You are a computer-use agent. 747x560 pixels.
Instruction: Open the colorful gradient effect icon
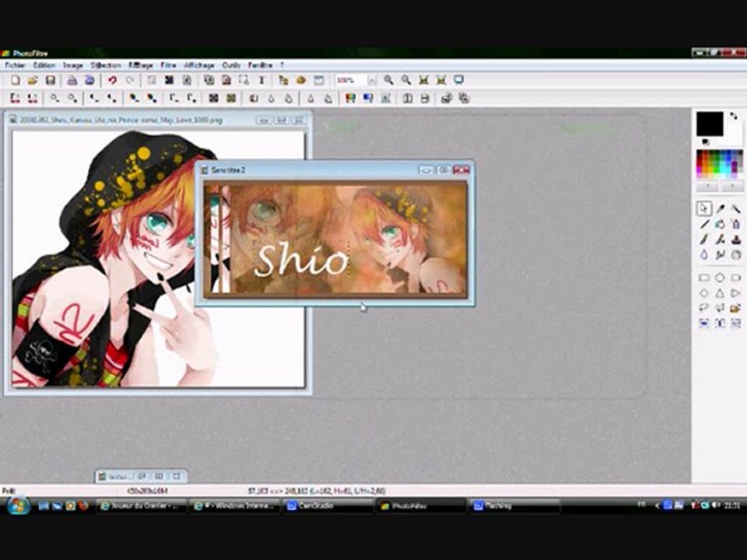[x=351, y=98]
